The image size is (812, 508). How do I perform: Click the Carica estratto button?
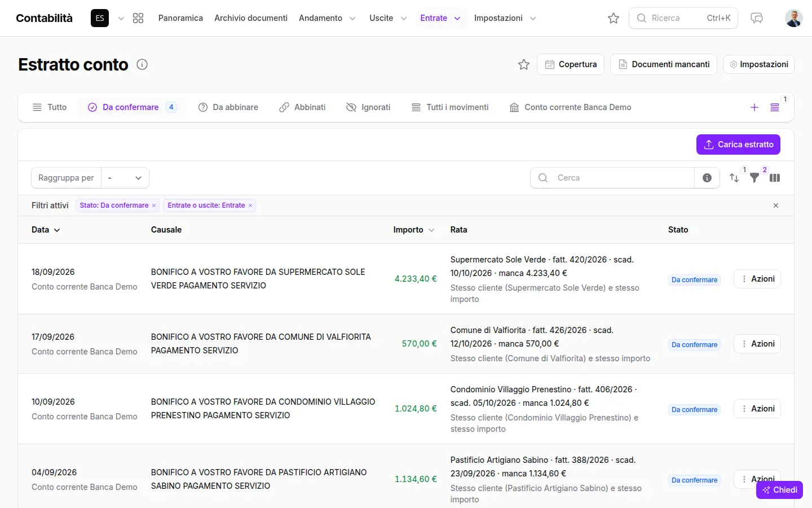(x=738, y=144)
